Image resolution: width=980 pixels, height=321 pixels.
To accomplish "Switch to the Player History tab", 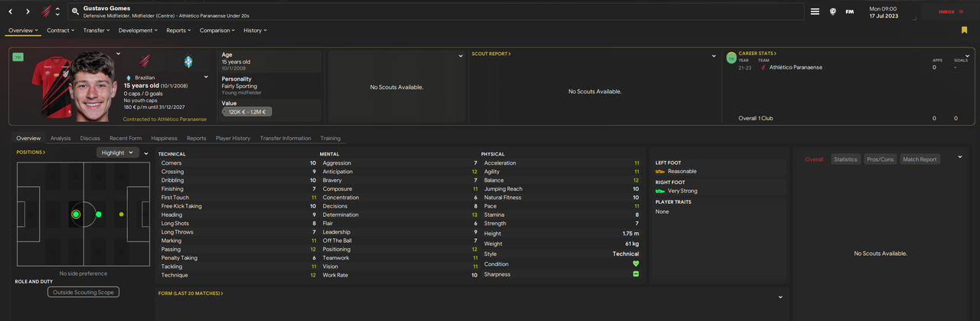I will [x=233, y=139].
